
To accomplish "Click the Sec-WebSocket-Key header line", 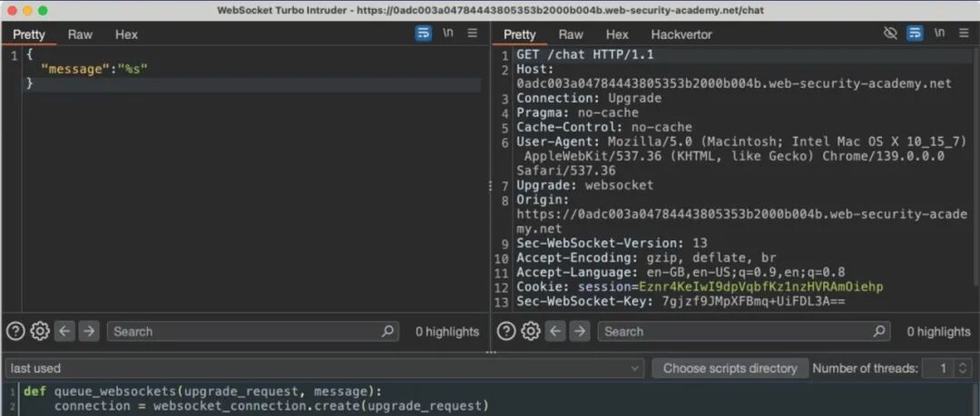I will pyautogui.click(x=681, y=302).
